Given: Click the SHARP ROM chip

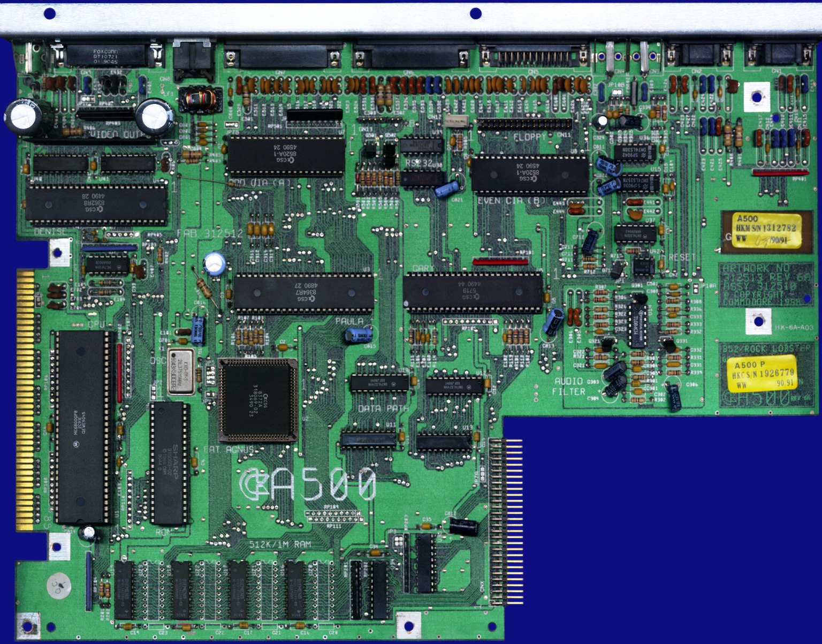Looking at the screenshot, I should point(170,464).
